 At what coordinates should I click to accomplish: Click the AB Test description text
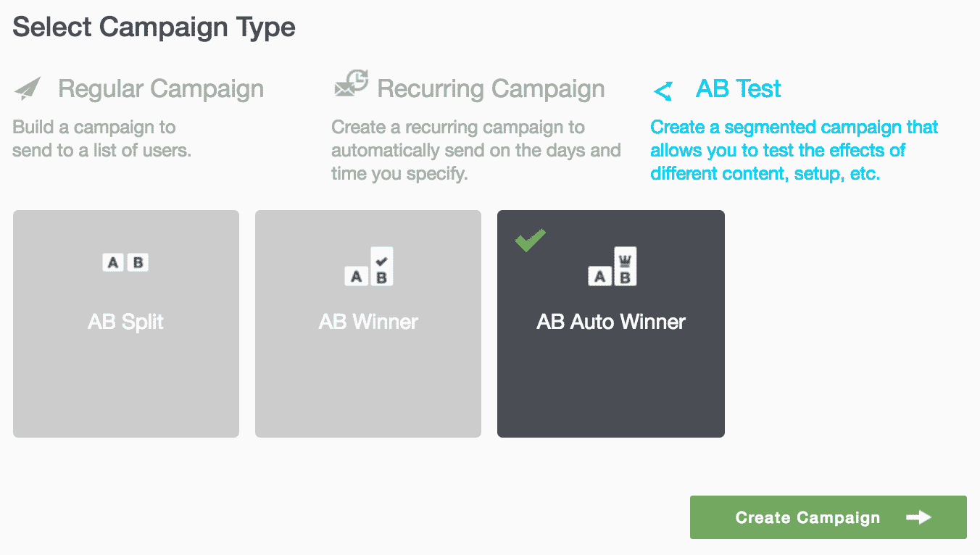click(793, 151)
